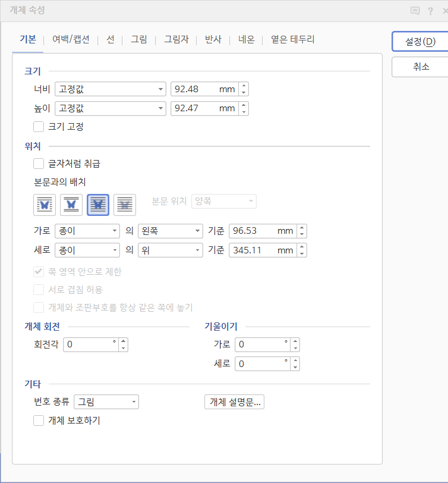Open the 가로 종이 reference dropdown
This screenshot has height=483, width=448.
(87, 231)
